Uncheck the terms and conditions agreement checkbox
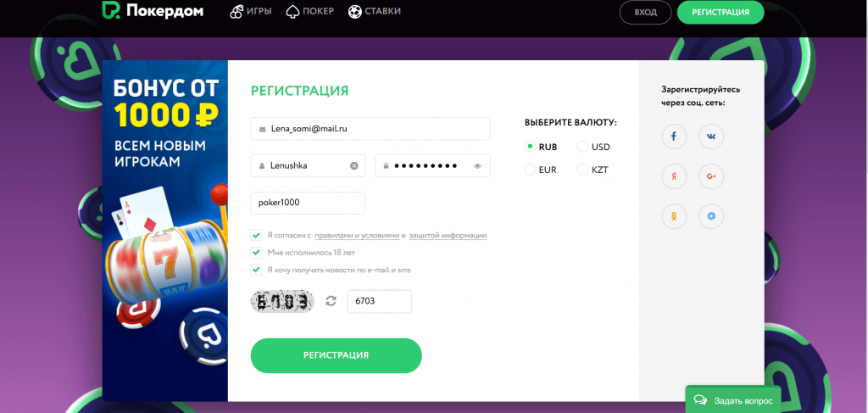Viewport: 868px width, 413px height. (x=256, y=235)
